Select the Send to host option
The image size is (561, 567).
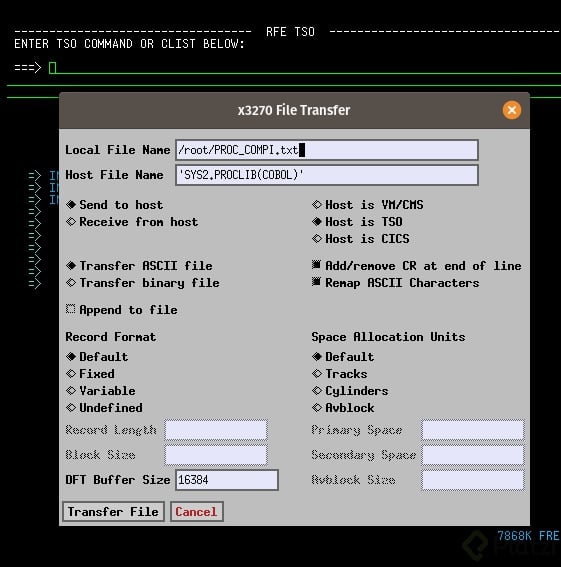click(115, 205)
